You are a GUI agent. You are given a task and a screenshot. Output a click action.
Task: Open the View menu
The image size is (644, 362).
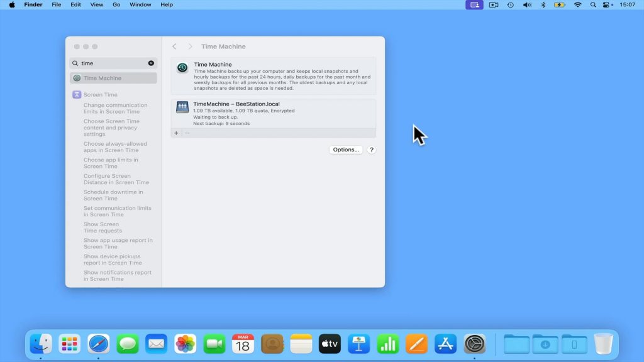96,4
